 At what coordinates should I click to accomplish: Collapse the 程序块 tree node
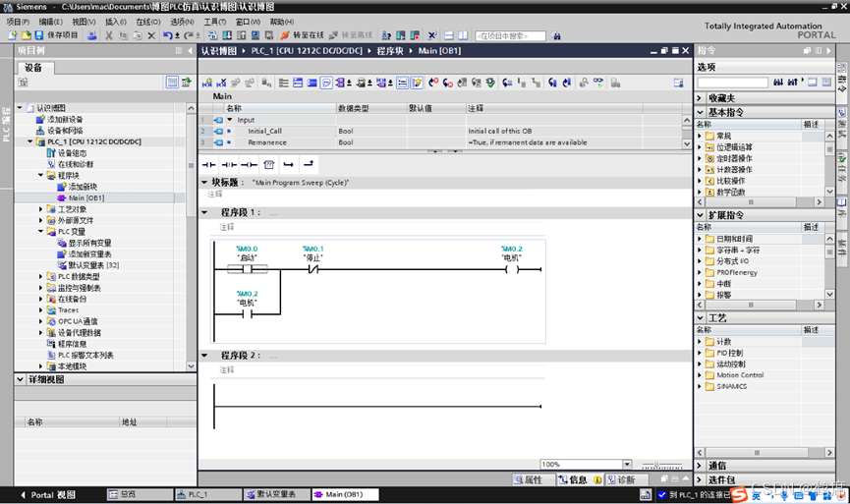40,175
